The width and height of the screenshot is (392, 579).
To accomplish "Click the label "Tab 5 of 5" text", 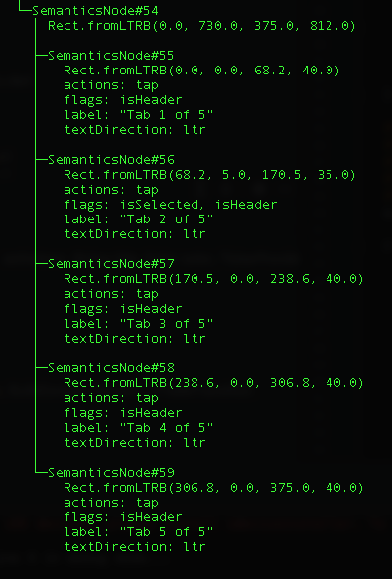I will point(139,531).
